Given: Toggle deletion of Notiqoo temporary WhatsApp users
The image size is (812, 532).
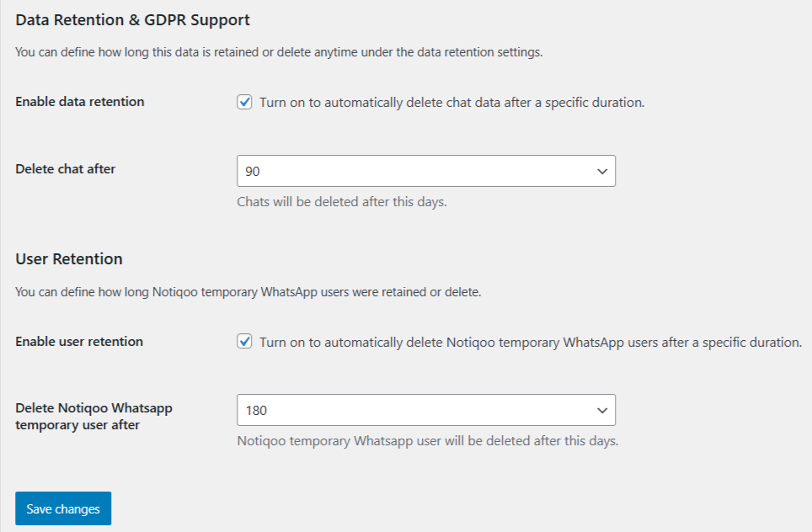Looking at the screenshot, I should point(244,342).
